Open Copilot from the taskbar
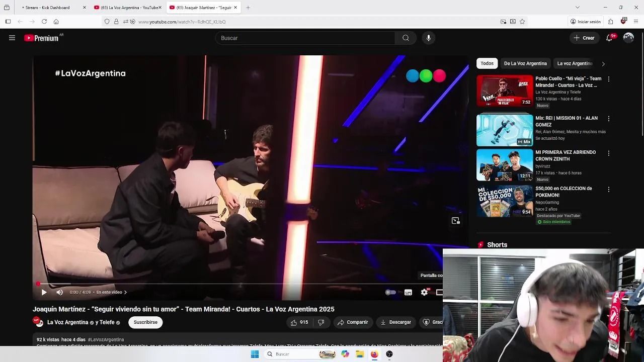 345,354
